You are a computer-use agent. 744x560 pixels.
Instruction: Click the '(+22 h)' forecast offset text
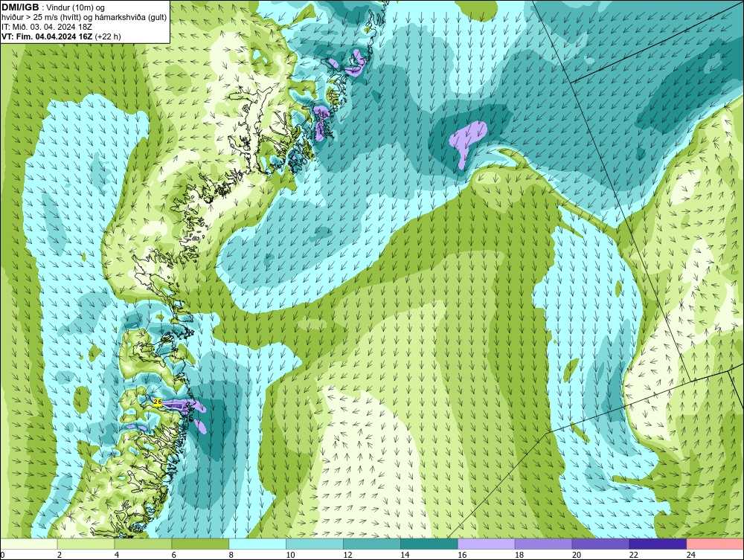[108, 36]
